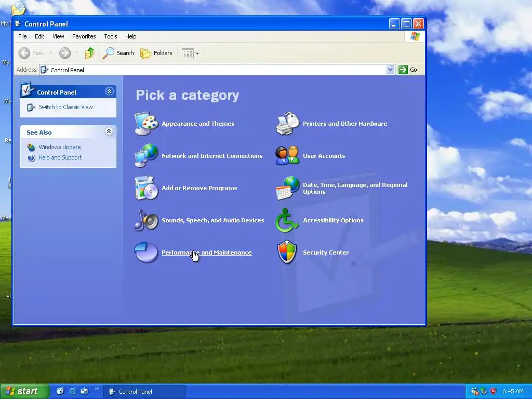Viewport: 532px width, 399px height.
Task: Click User Accounts link text
Action: pyautogui.click(x=324, y=156)
